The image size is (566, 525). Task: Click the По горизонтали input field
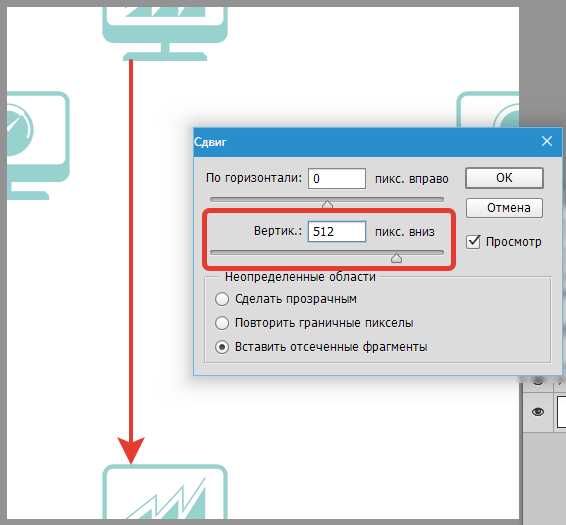(x=337, y=178)
